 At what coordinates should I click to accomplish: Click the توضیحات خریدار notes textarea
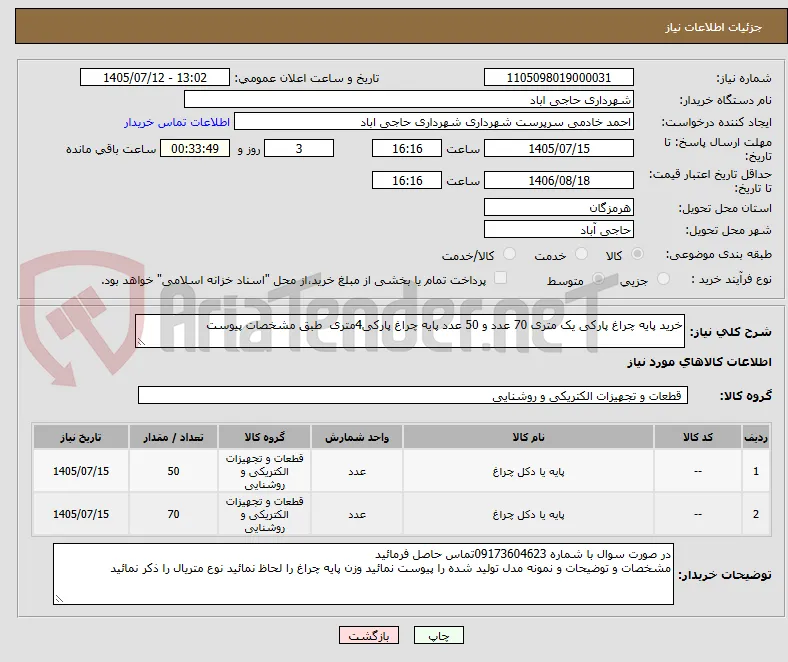[363, 574]
